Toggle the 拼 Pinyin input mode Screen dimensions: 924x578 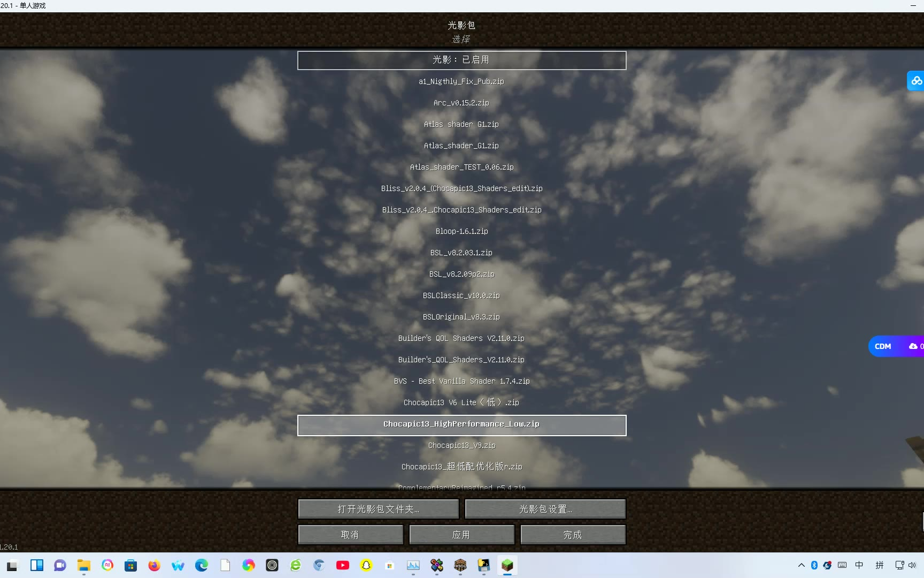click(880, 565)
